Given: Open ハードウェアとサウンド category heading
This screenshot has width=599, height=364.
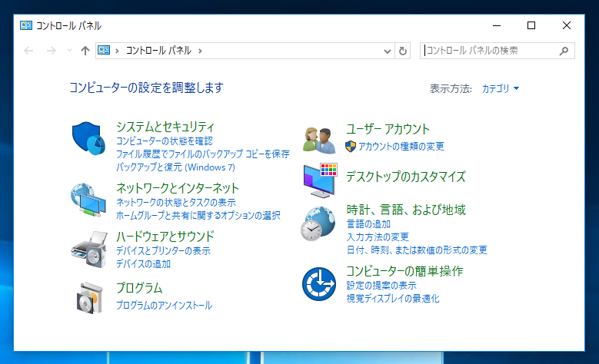Looking at the screenshot, I should (165, 237).
